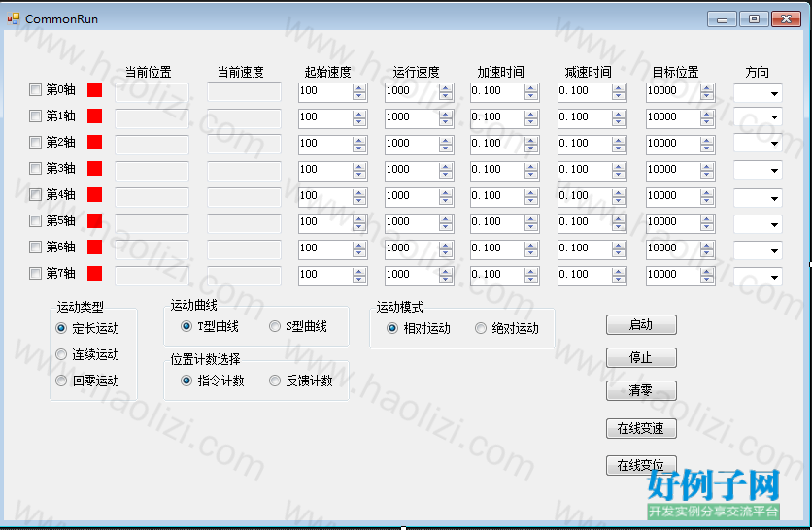The height and width of the screenshot is (530, 812).
Task: Click the 加速时间 value field for 第5轴
Action: pyautogui.click(x=497, y=222)
